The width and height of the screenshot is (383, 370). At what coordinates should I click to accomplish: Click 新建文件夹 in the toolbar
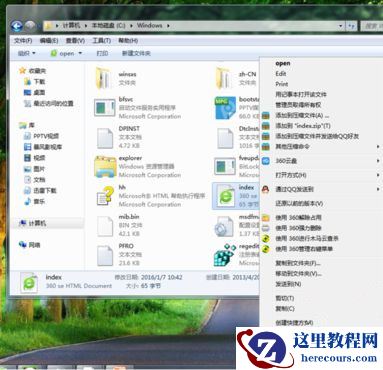click(x=136, y=53)
